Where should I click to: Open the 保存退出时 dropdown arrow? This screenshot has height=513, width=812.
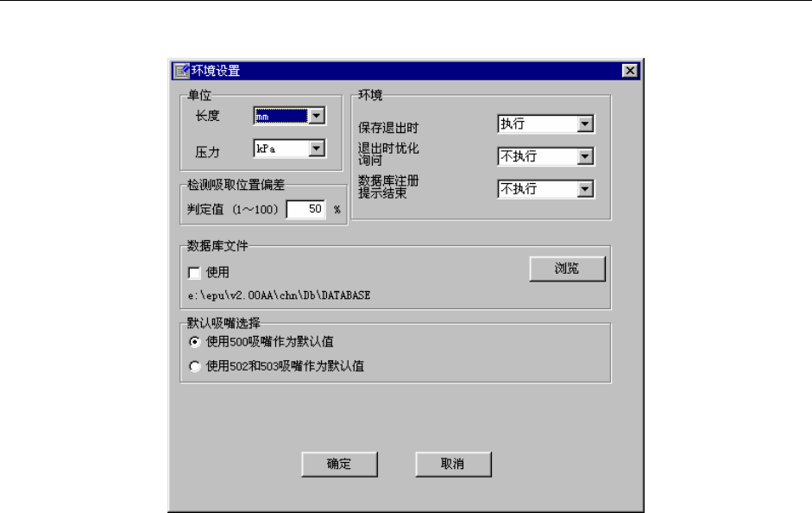(x=585, y=123)
